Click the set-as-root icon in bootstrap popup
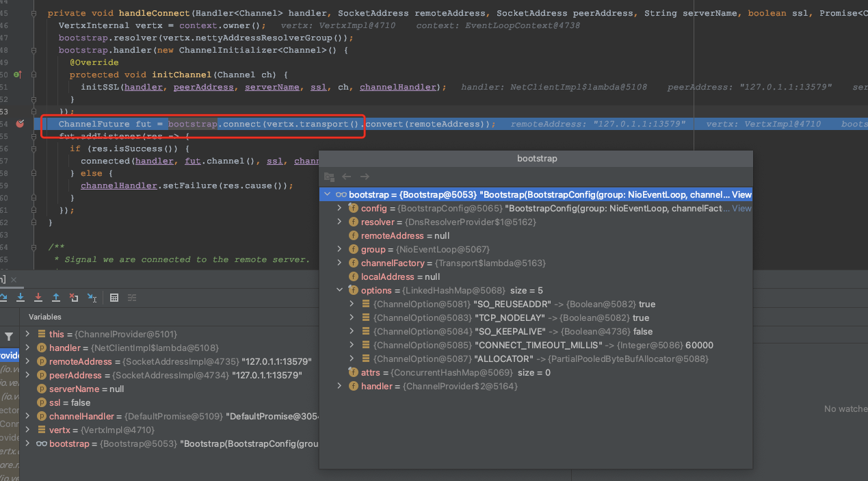 329,177
